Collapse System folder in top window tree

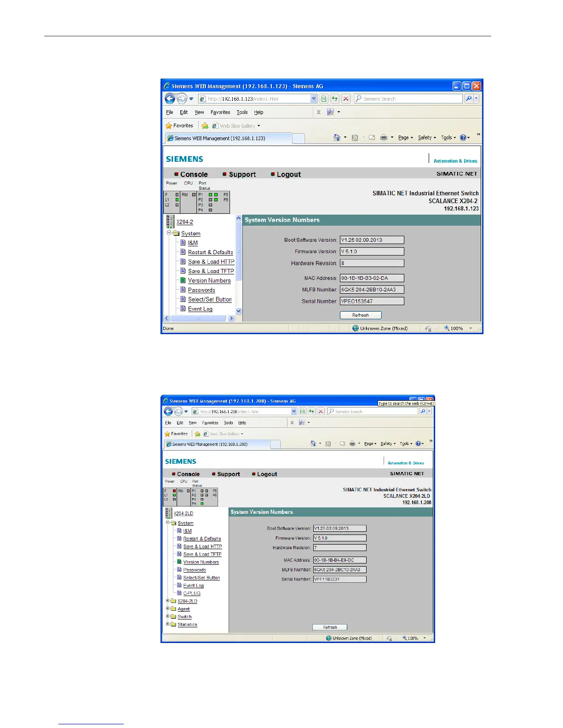click(x=169, y=233)
